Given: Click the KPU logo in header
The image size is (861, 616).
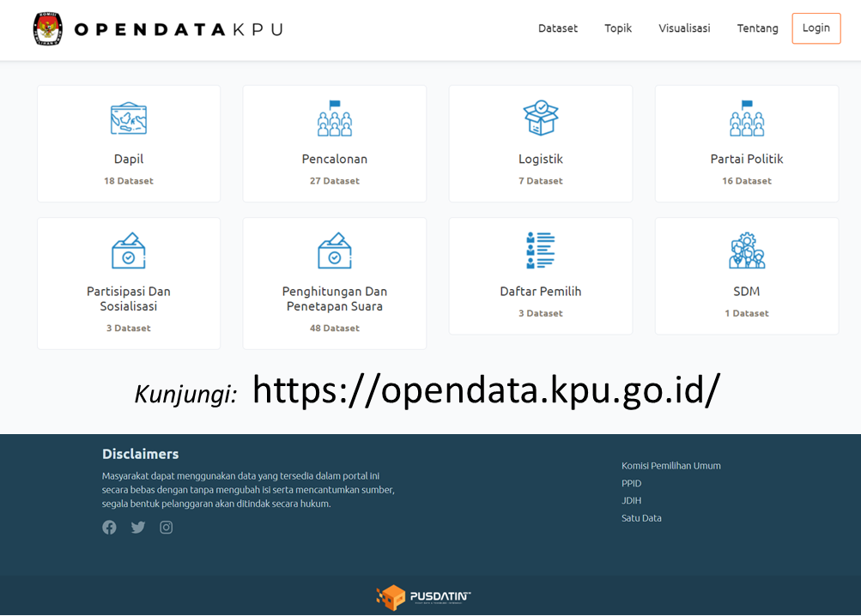Looking at the screenshot, I should [48, 29].
